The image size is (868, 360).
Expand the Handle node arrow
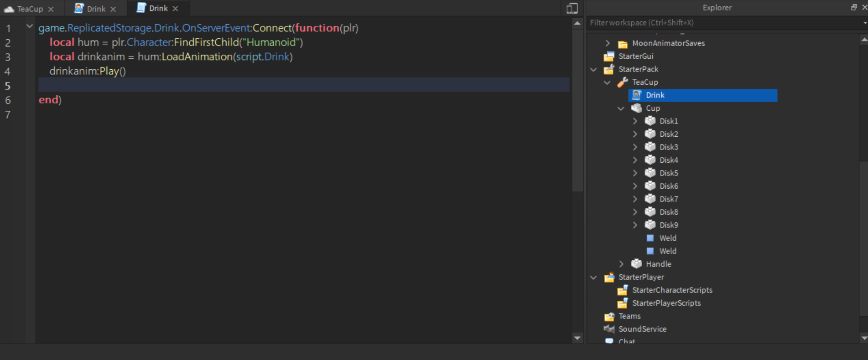tap(621, 264)
